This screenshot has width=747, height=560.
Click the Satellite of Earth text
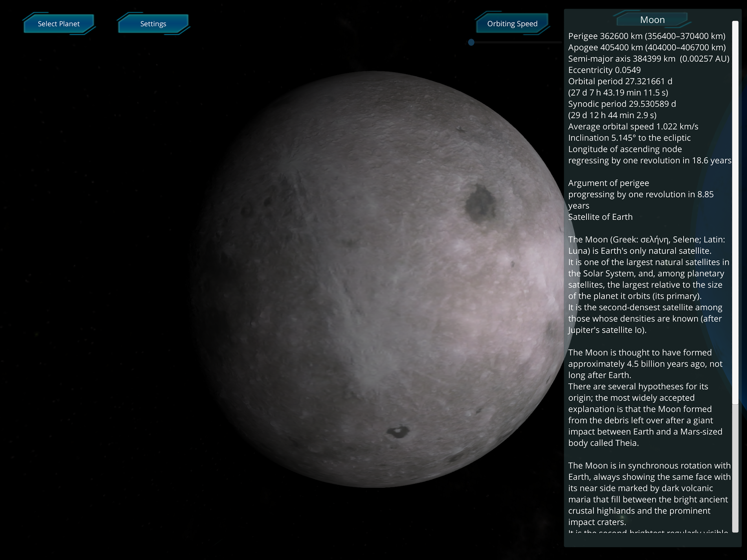click(x=600, y=217)
